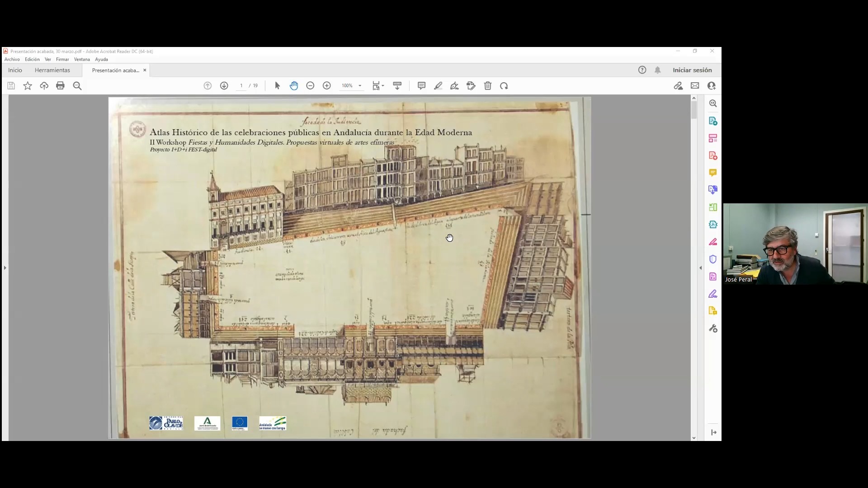Open the Organize pages tool in sidebar
This screenshot has height=488, width=868.
[x=713, y=138]
